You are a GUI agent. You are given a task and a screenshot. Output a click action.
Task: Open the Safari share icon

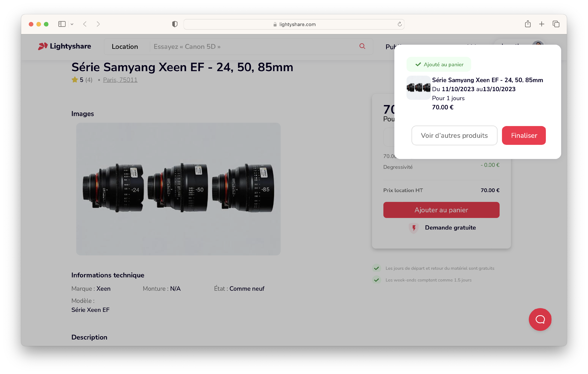point(528,24)
